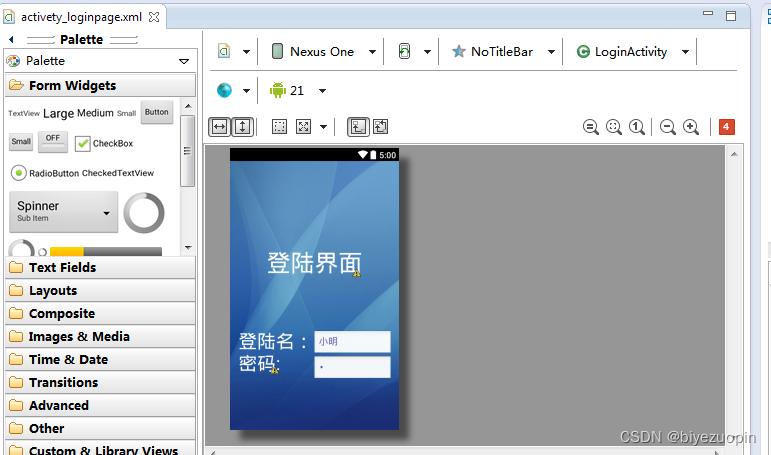Click palette scrollbar up arrow

click(x=188, y=106)
